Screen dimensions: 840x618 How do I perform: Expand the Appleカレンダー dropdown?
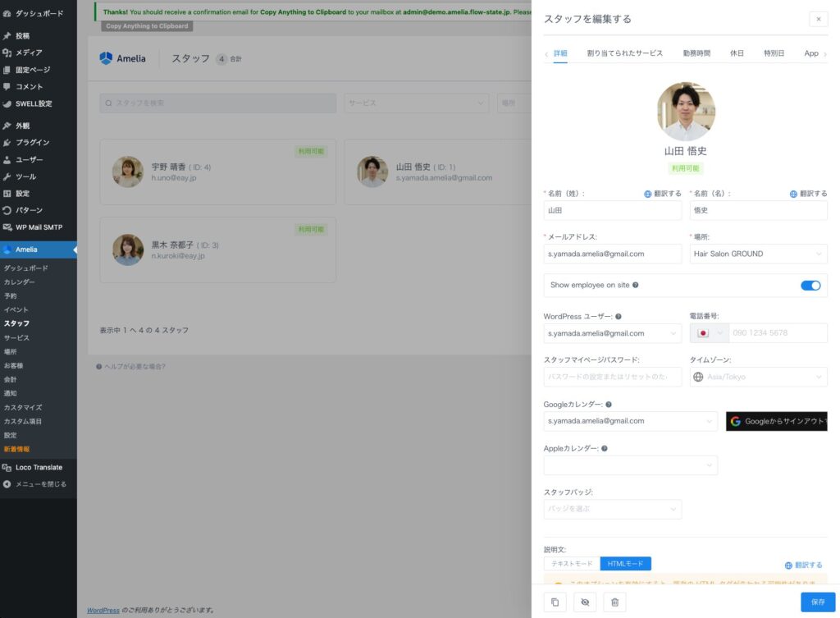coord(630,465)
